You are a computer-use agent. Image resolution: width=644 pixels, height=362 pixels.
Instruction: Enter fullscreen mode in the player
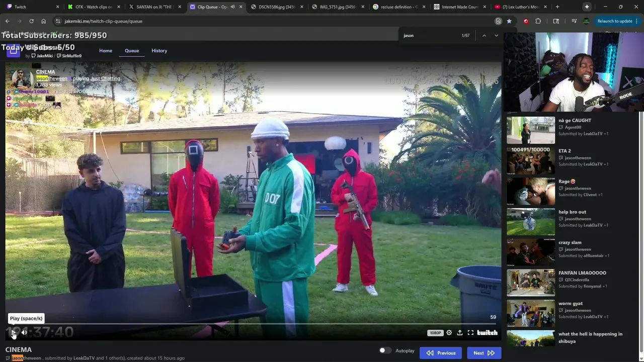coord(470,332)
